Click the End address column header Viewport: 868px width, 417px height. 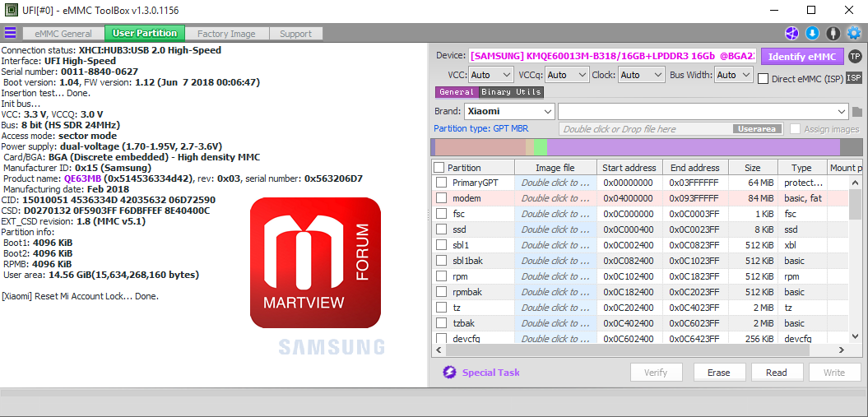coord(695,168)
